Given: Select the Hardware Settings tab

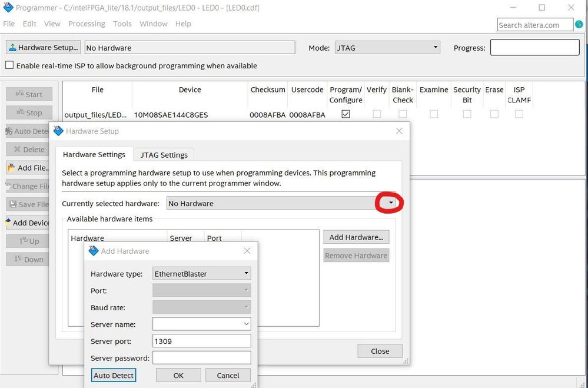Looking at the screenshot, I should (x=94, y=154).
